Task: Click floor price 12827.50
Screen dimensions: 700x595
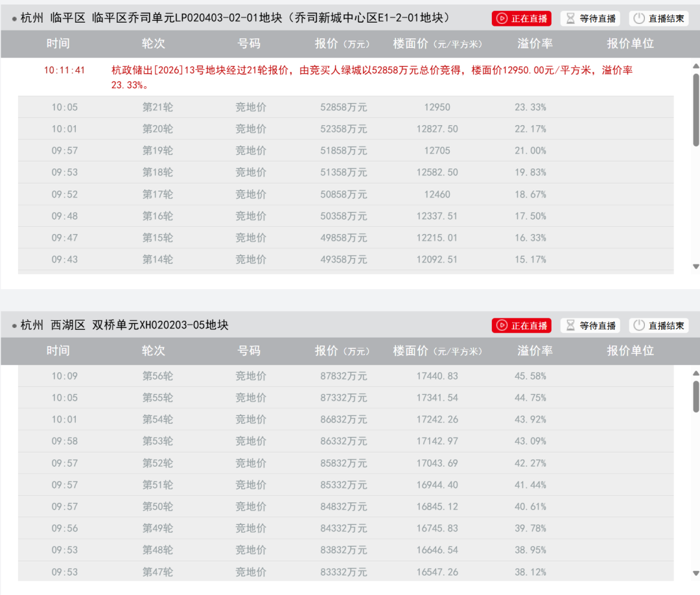Action: coord(437,129)
